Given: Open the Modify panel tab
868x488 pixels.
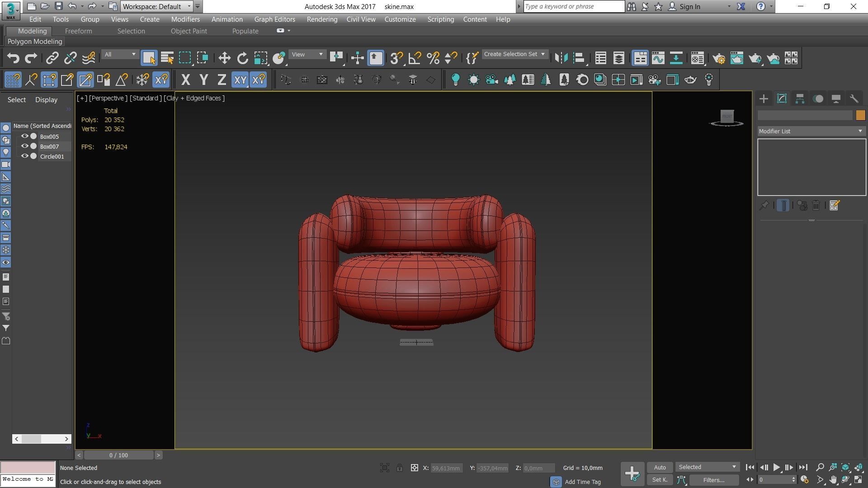Looking at the screenshot, I should (x=782, y=99).
